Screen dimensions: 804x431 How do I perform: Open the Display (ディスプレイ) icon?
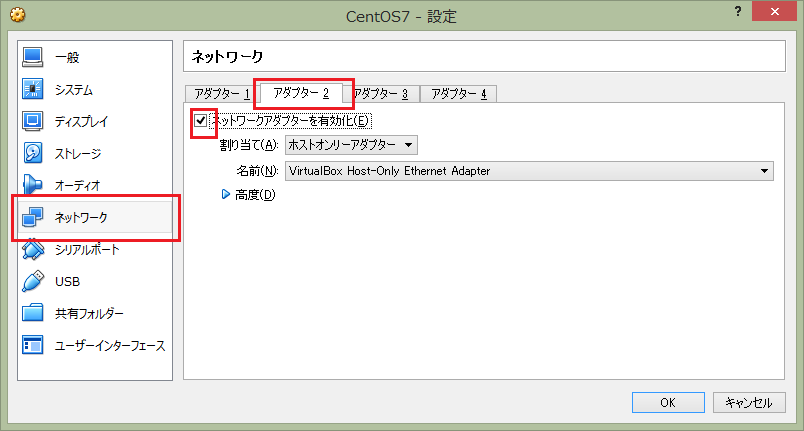(33, 122)
